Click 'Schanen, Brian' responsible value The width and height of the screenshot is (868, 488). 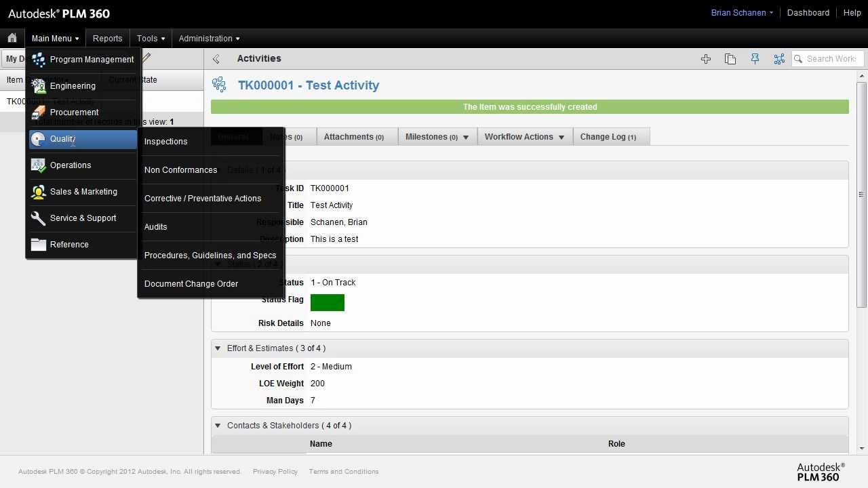339,222
